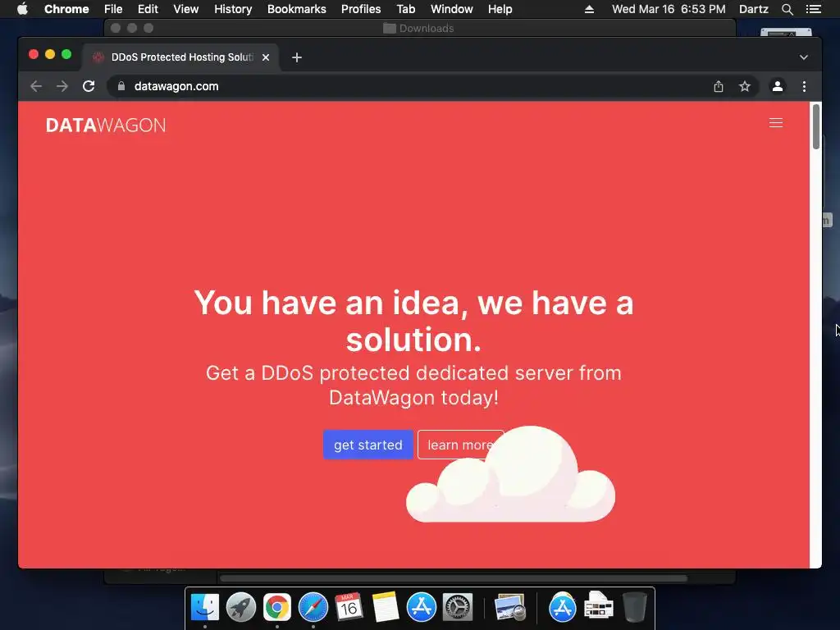Close the Chrome window
Screen dimensions: 840x630
pyautogui.click(x=33, y=54)
